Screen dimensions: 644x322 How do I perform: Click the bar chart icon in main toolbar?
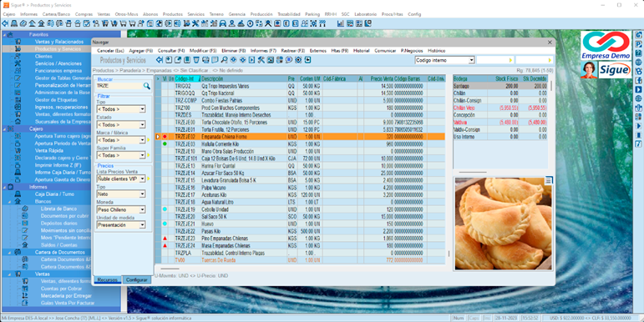(x=341, y=24)
